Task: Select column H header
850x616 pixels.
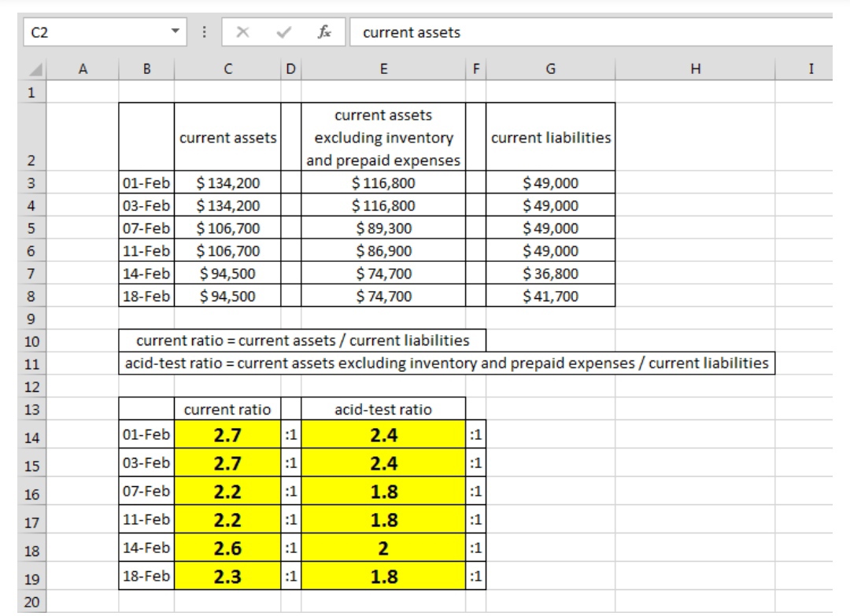Action: (694, 69)
